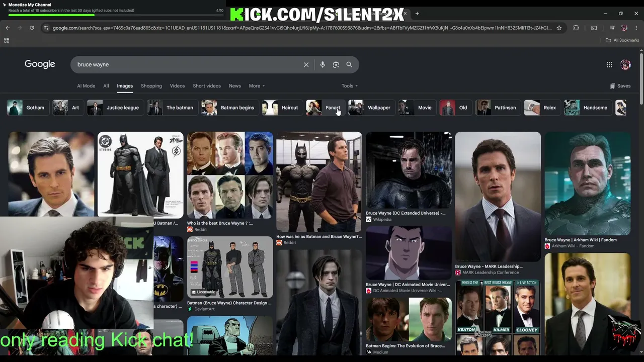Open the Chrome profile avatar in toolbar

(624, 28)
